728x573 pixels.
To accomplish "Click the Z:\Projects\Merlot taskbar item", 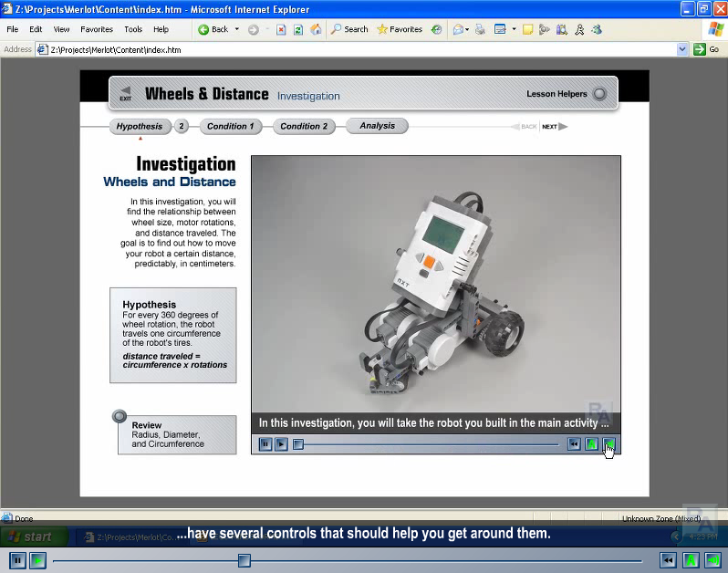I will click(x=131, y=537).
